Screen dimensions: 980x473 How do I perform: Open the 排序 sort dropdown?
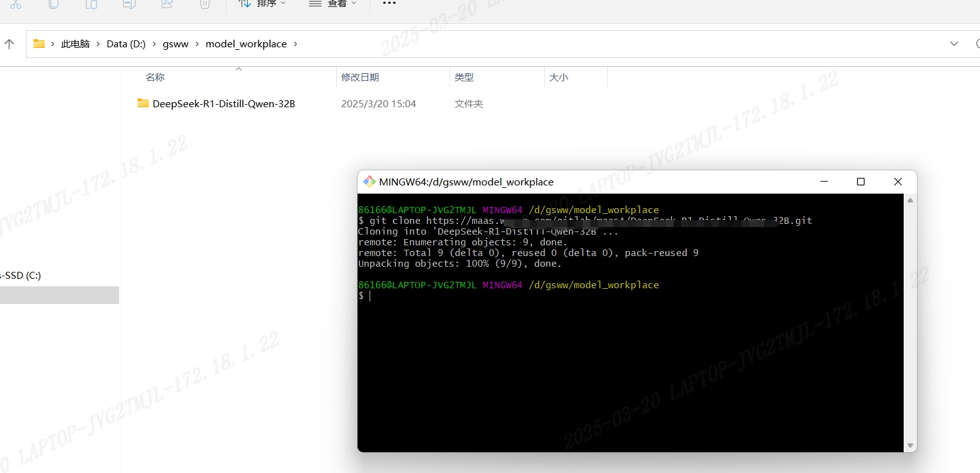click(x=262, y=4)
